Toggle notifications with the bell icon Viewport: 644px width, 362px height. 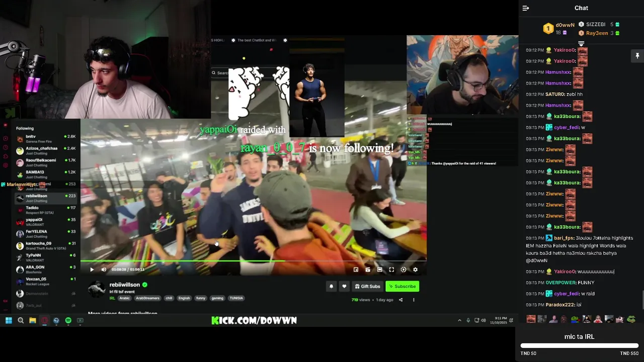coord(331,287)
